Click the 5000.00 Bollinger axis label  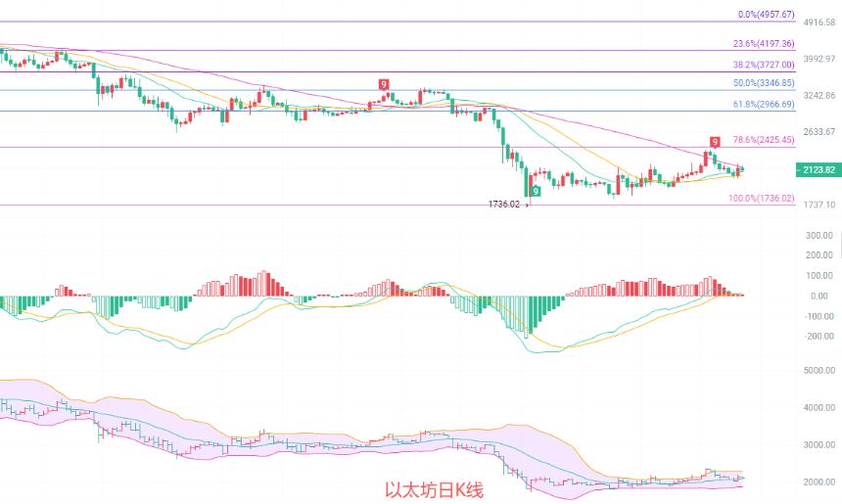[819, 370]
